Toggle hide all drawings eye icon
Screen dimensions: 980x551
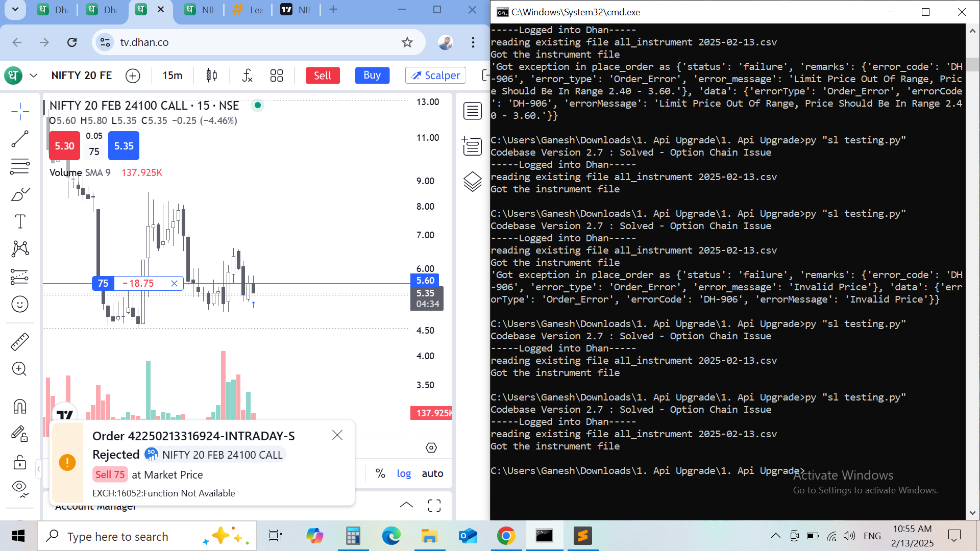[x=20, y=489]
